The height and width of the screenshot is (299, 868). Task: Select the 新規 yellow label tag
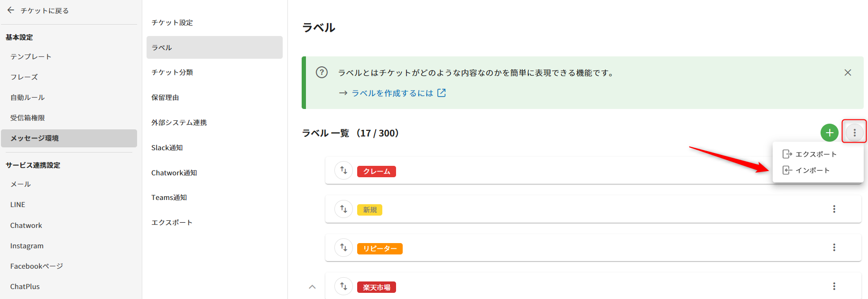(369, 210)
